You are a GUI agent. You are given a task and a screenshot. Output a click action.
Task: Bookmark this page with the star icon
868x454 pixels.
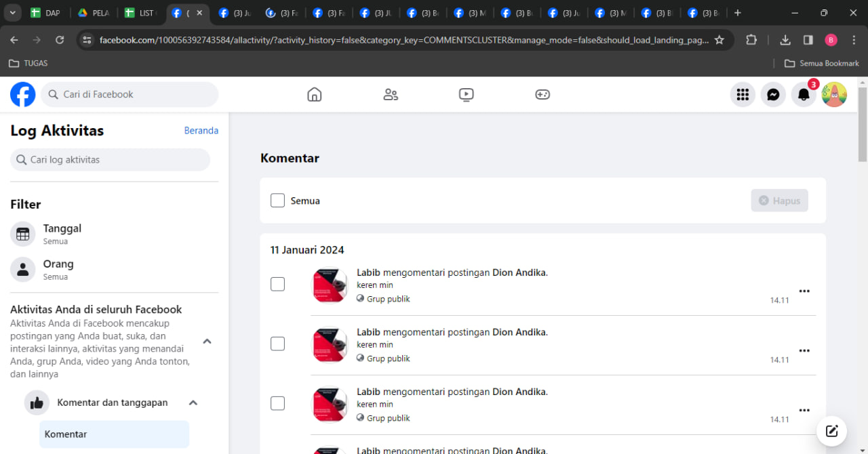[x=719, y=40]
